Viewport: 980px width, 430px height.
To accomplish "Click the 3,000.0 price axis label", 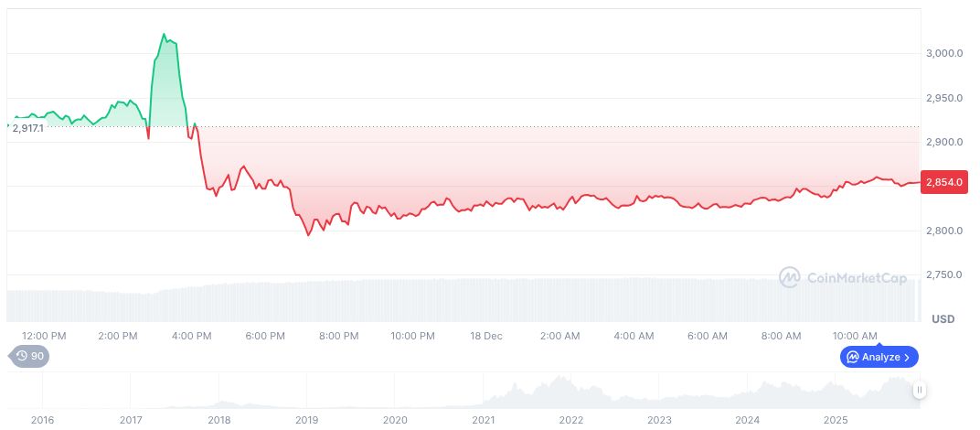I will coord(944,54).
